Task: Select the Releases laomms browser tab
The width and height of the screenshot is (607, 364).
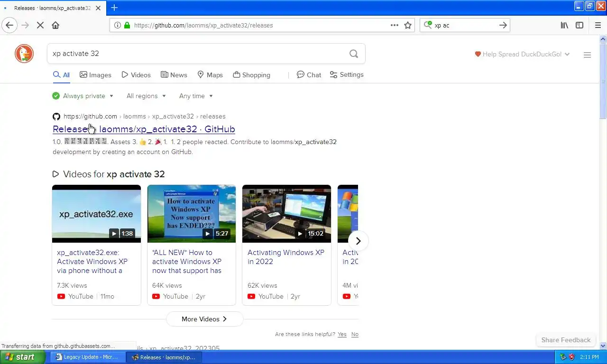Action: [x=52, y=8]
